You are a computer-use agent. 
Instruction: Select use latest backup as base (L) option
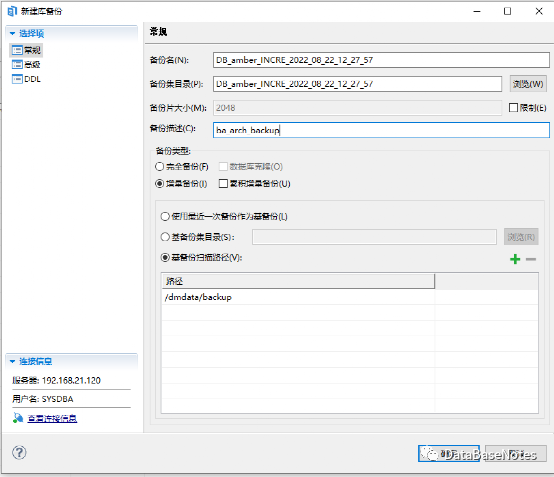coord(165,216)
